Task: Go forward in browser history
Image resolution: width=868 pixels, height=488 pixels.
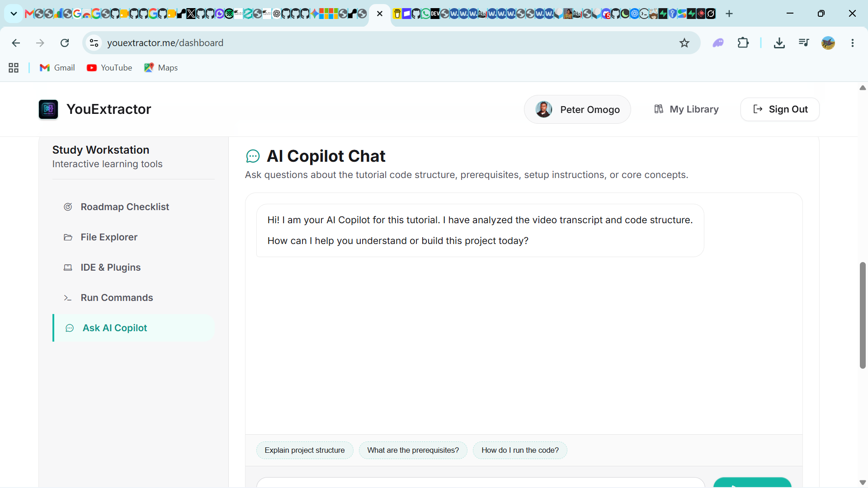Action: [40, 43]
